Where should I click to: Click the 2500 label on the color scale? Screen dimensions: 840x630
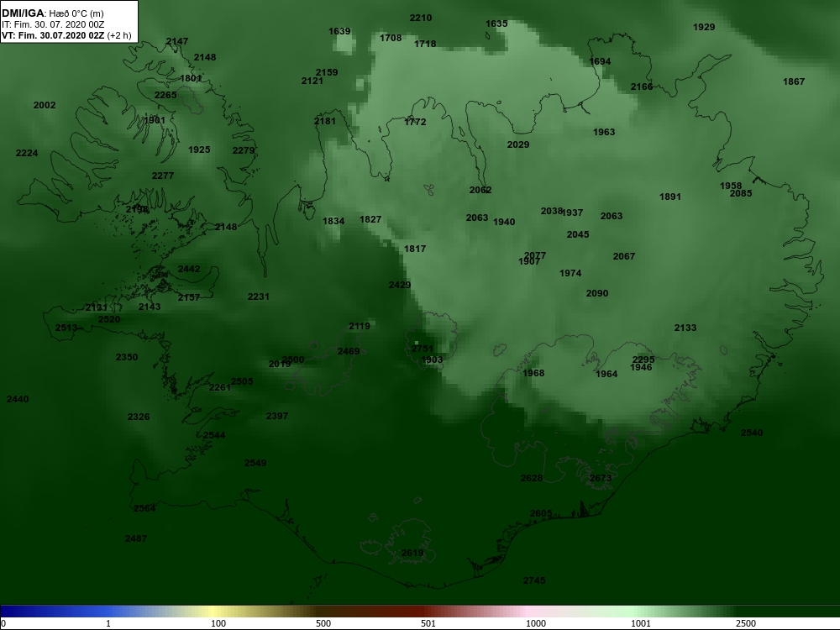click(x=746, y=623)
